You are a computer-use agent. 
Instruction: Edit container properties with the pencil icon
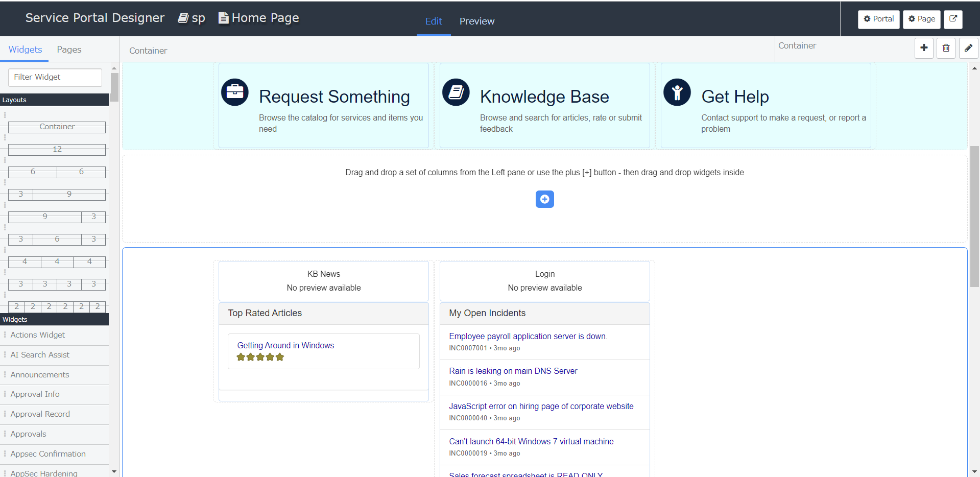coord(968,48)
